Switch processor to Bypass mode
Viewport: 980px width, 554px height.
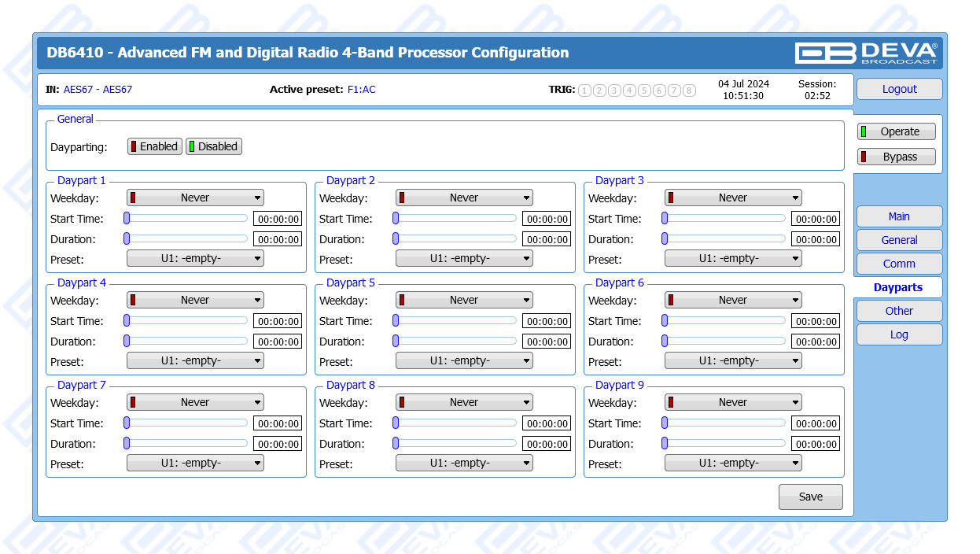[x=897, y=157]
